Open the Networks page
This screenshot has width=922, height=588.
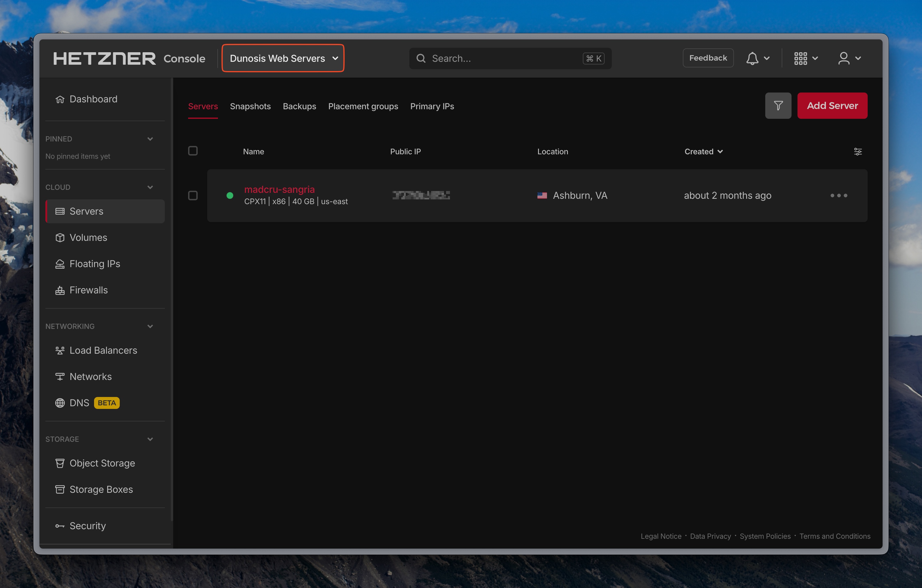[90, 376]
